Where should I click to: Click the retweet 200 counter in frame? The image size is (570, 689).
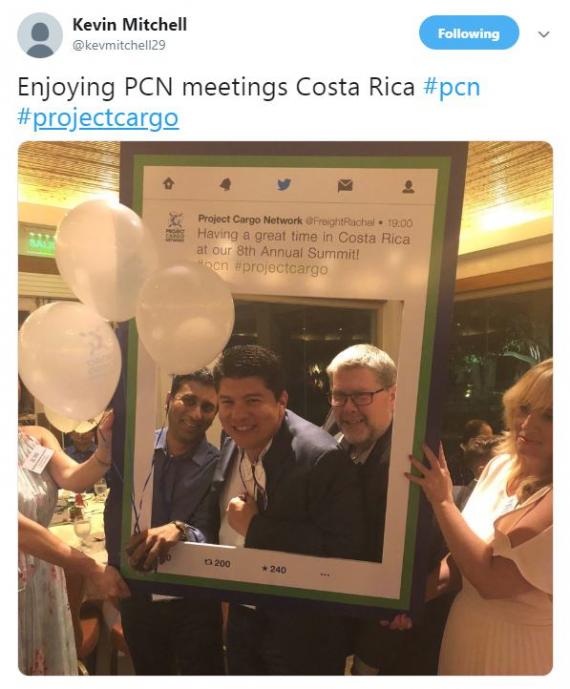(217, 563)
